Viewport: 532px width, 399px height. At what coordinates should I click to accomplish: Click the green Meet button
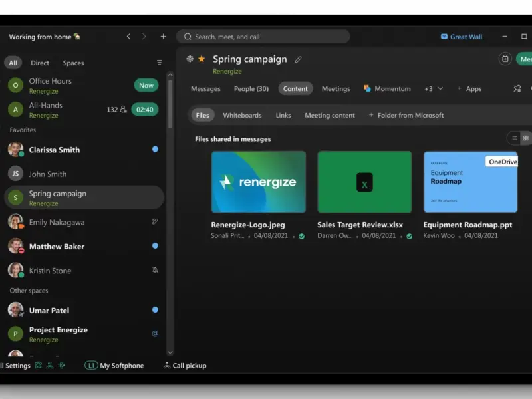tap(524, 59)
